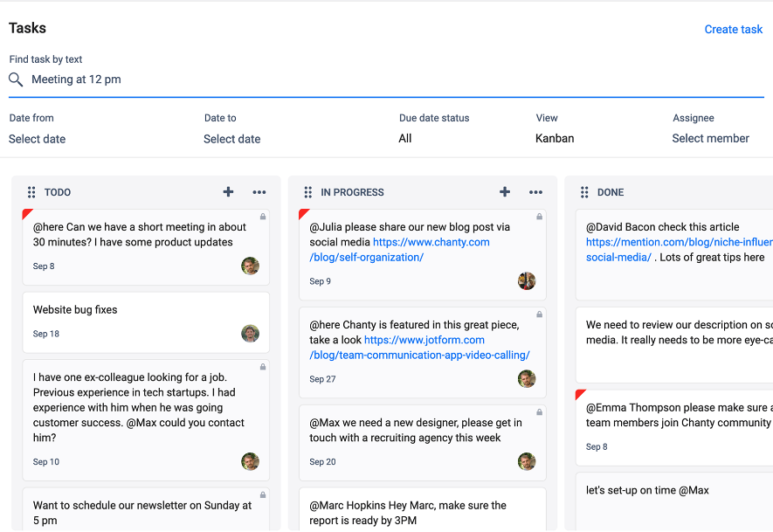
Task: Add a task to TODO column
Action: point(228,192)
